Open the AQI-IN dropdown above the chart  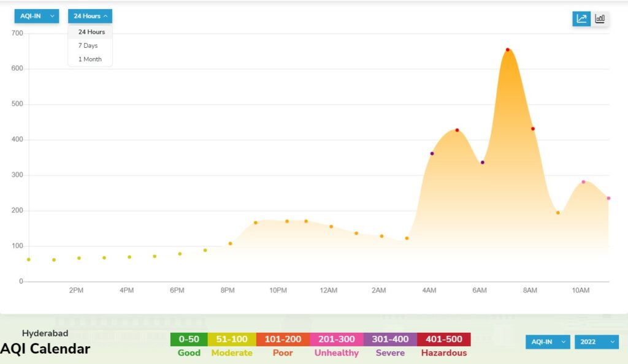tap(37, 16)
